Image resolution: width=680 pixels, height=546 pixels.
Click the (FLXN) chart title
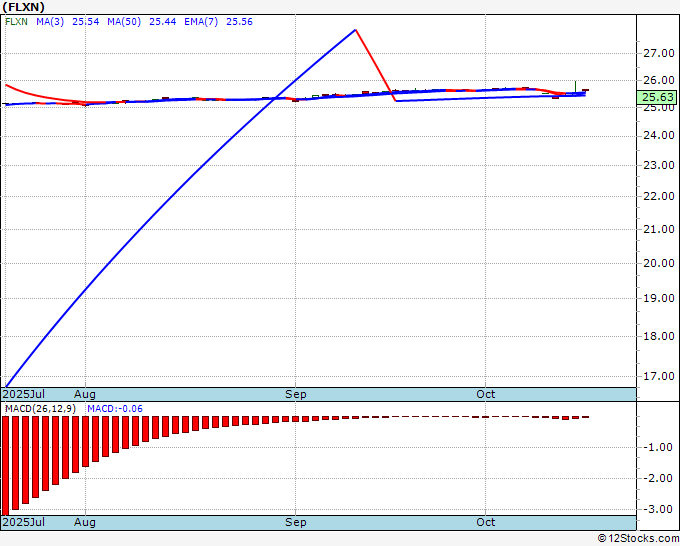pos(23,7)
